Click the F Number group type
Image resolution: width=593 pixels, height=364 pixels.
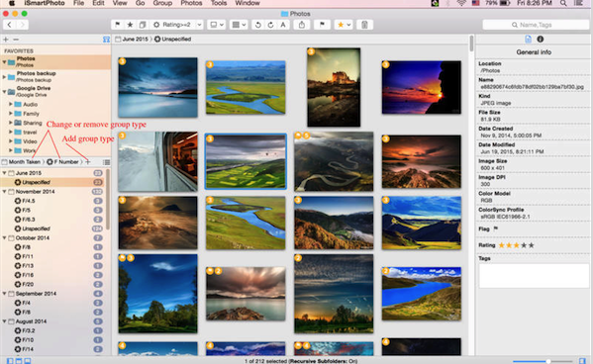62,162
